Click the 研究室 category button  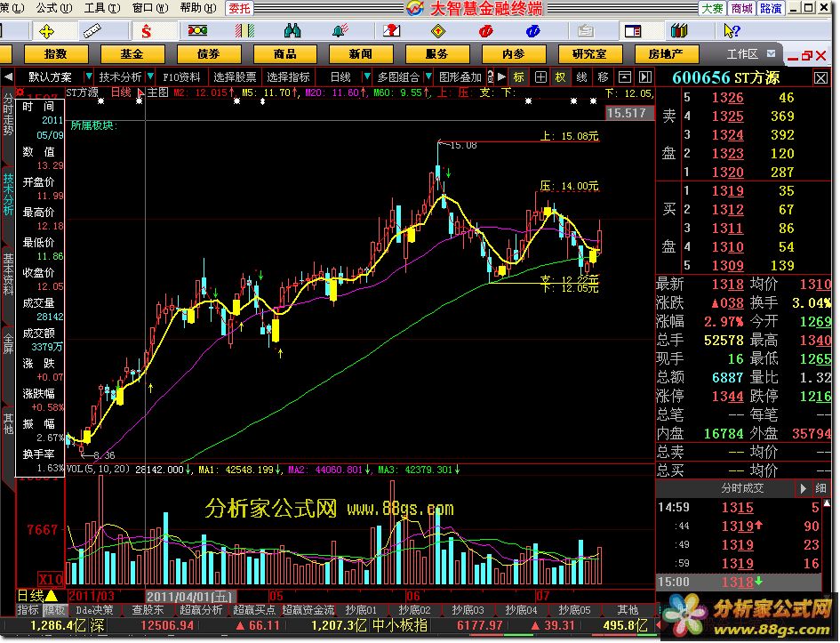[x=590, y=54]
